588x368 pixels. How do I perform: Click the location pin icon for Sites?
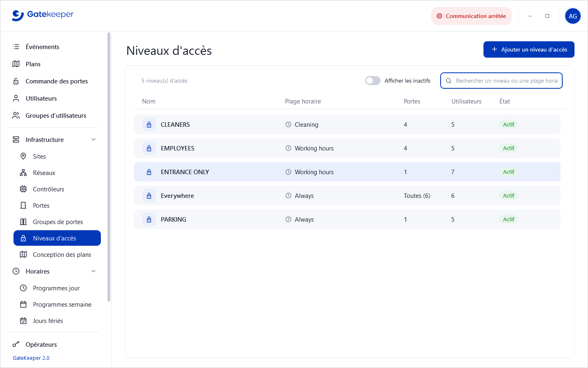click(23, 156)
